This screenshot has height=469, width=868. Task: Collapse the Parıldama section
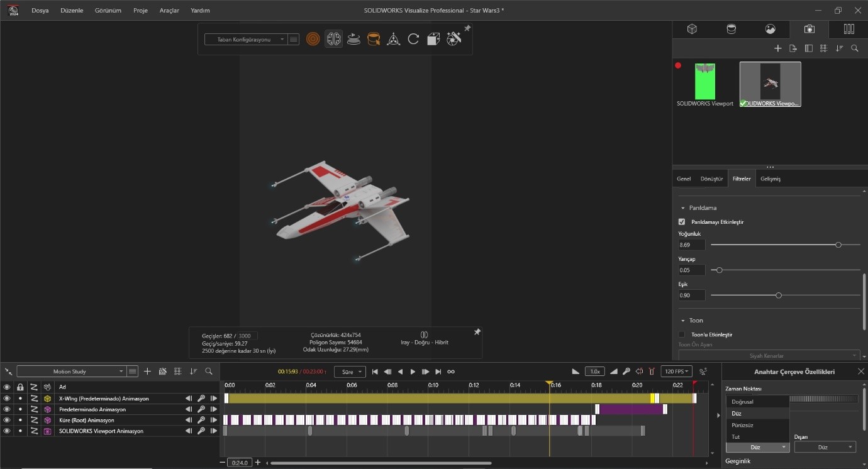coord(683,208)
